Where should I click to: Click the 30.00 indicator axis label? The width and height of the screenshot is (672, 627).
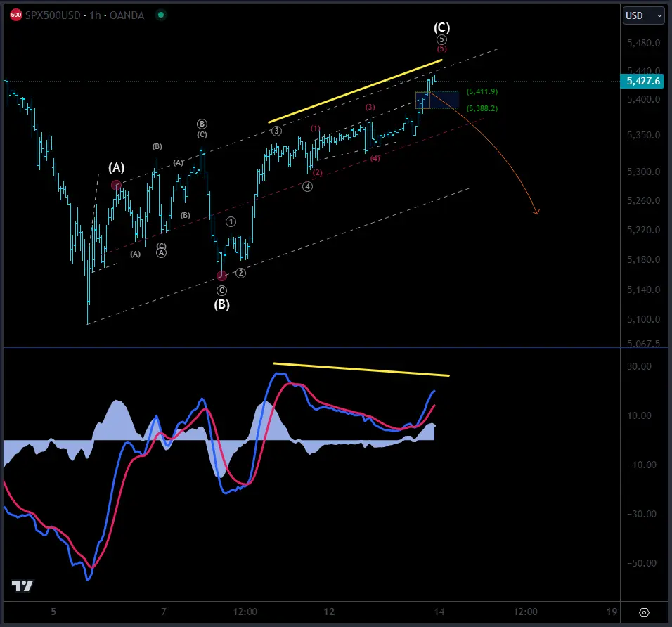click(639, 366)
